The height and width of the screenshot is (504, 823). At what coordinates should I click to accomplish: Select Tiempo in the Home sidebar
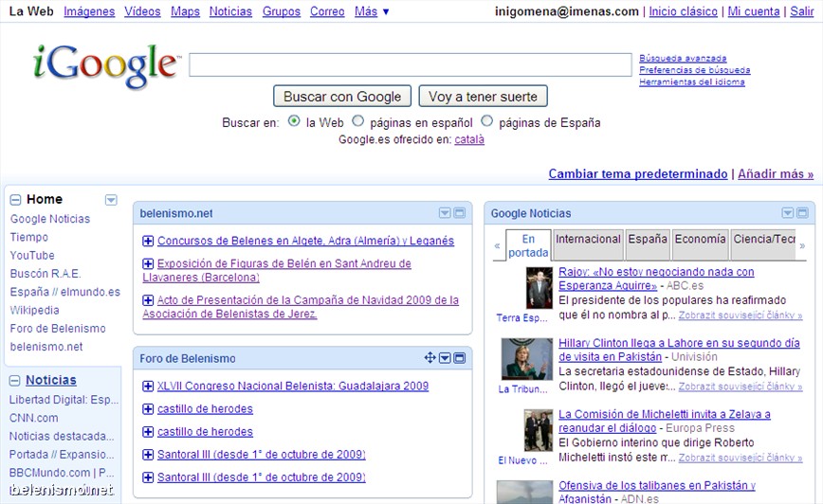(28, 237)
